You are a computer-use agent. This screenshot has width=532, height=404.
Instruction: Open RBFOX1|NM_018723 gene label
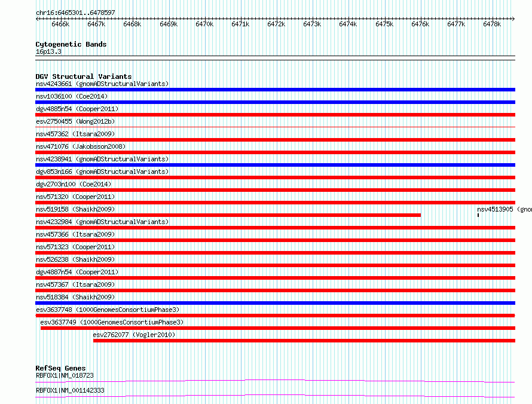coord(65,375)
